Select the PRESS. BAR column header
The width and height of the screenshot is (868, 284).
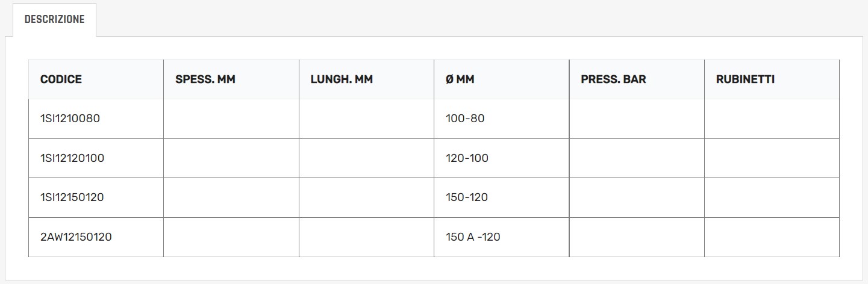613,79
